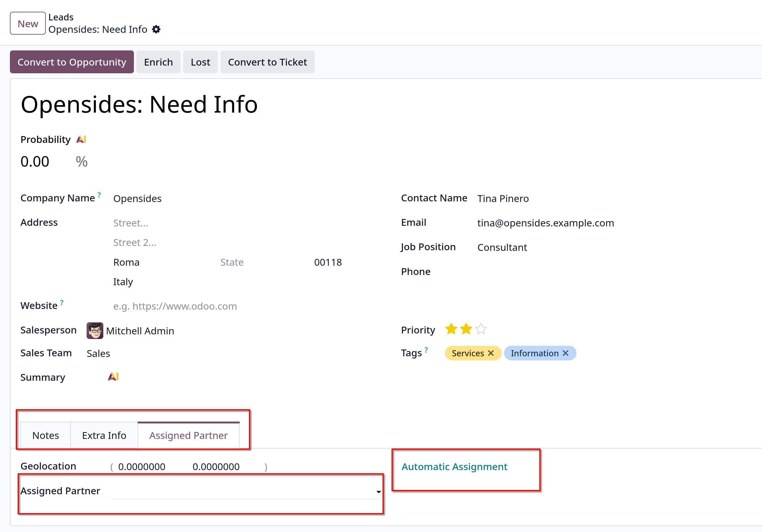
Task: Expand the Assigned Partner dropdown arrow
Action: click(x=378, y=492)
